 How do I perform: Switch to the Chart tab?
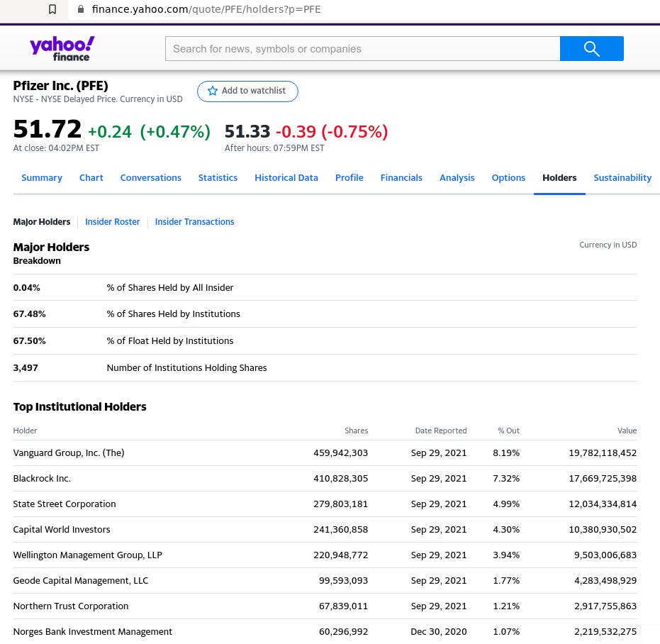tap(91, 178)
